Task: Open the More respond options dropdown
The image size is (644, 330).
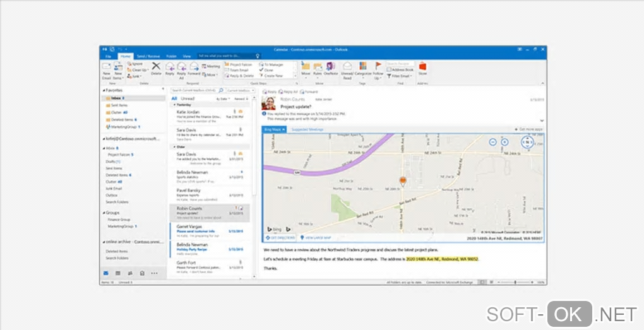Action: (210, 74)
